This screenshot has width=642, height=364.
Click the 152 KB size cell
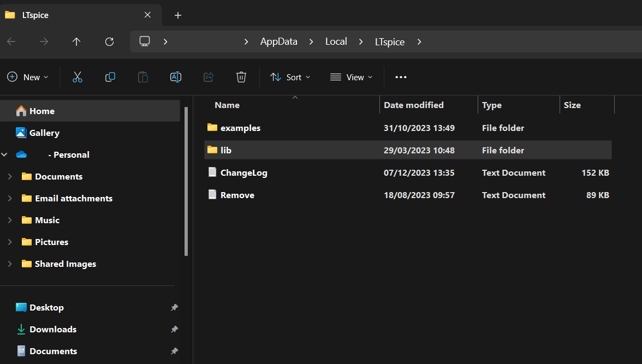[595, 173]
